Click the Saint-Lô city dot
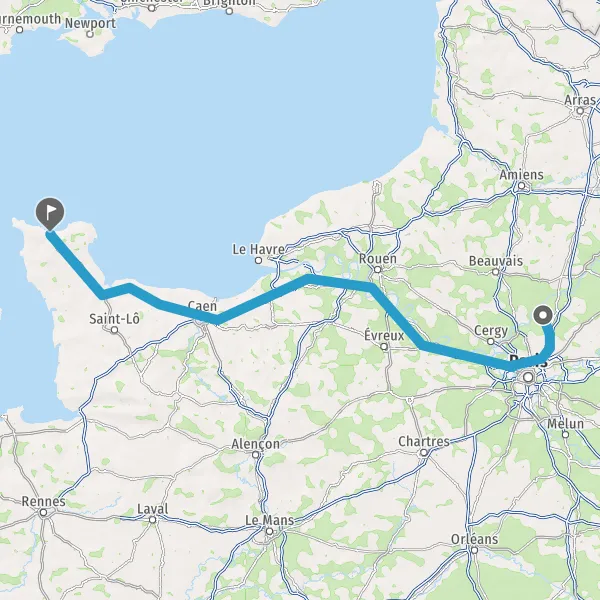 tap(114, 330)
